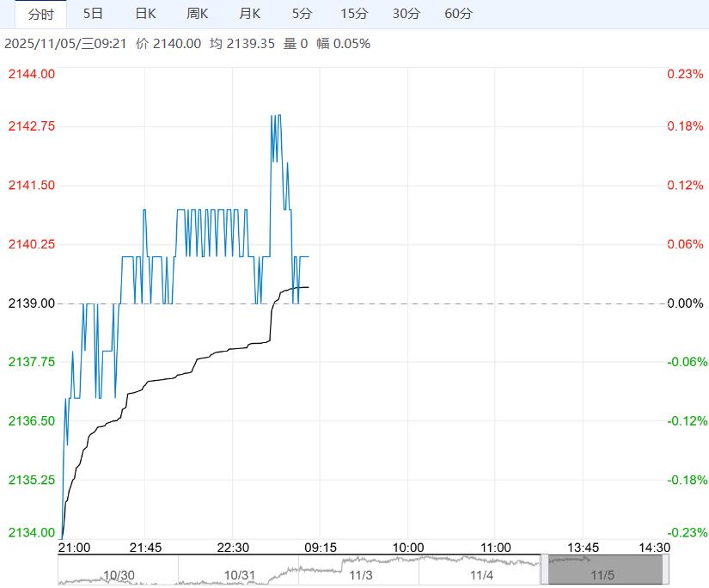Viewport: 709px width, 588px height.
Task: Click the black average price line
Action: 215,351
